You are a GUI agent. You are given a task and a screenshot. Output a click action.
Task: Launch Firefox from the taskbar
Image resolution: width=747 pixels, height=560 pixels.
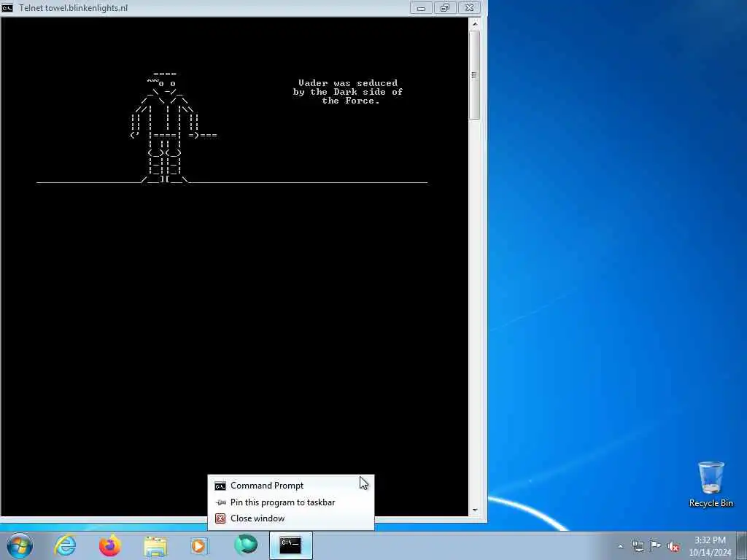(110, 545)
